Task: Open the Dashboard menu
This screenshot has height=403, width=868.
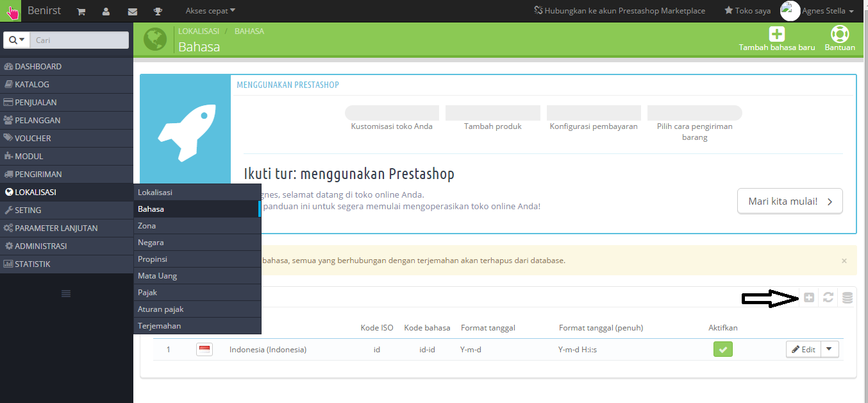Action: (67, 66)
